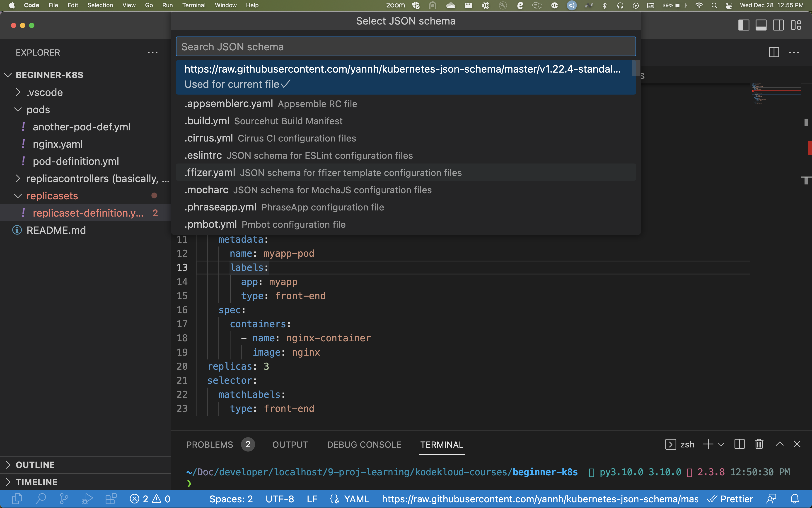The image size is (812, 508).
Task: Click schema URL in status bar
Action: [540, 499]
